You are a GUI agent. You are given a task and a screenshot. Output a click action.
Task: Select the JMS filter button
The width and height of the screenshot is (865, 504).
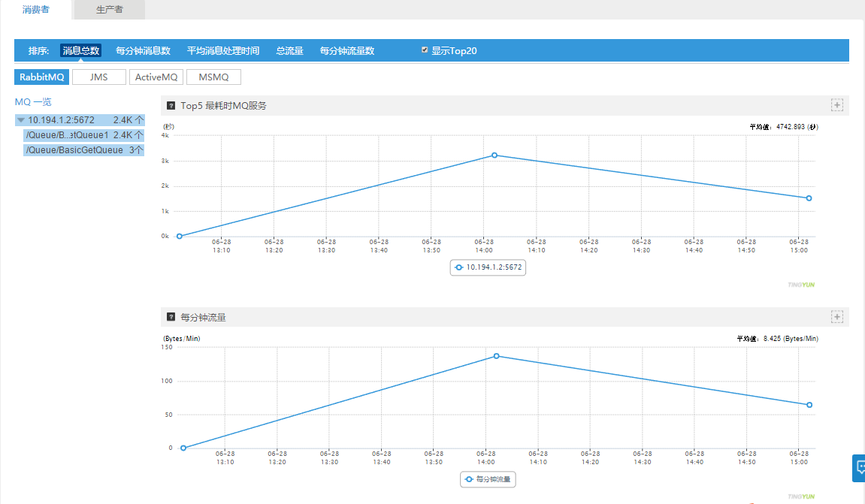pos(98,77)
